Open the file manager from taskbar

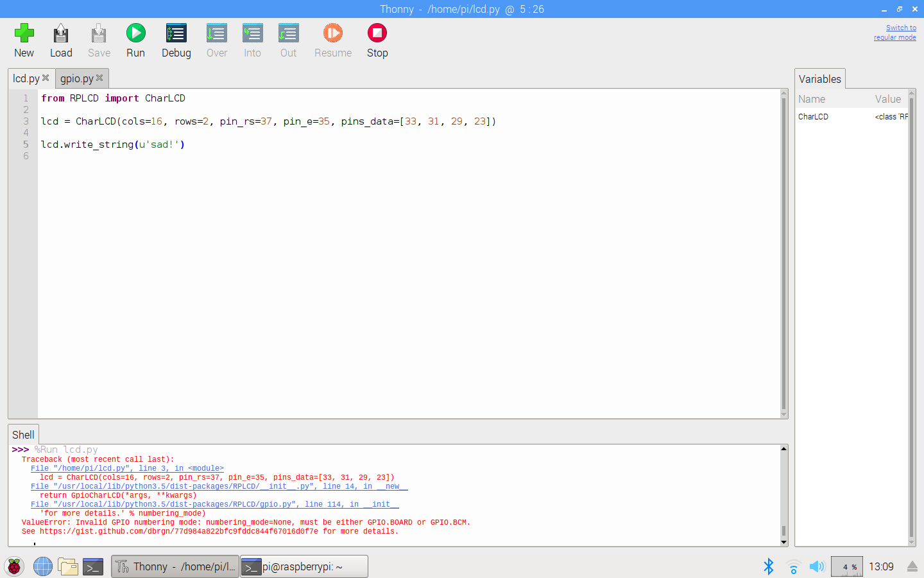[x=67, y=566]
